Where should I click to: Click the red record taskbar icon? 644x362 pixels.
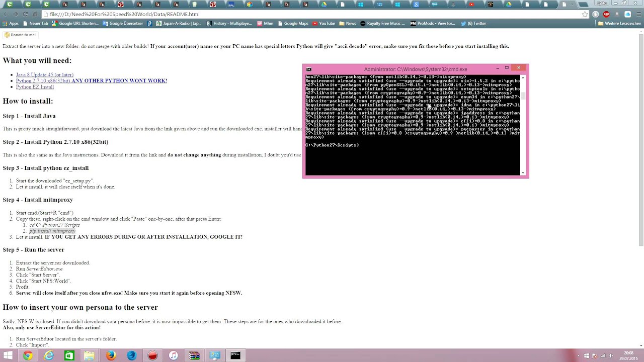(x=152, y=355)
